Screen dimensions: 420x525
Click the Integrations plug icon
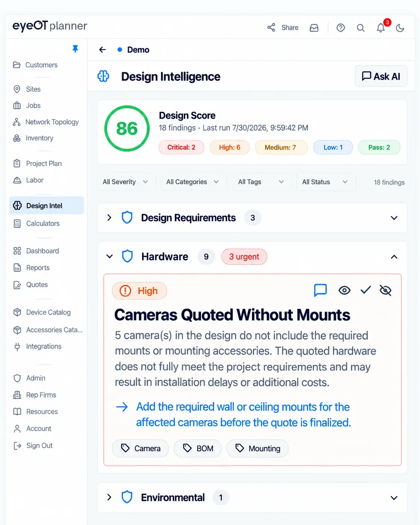pyautogui.click(x=17, y=346)
